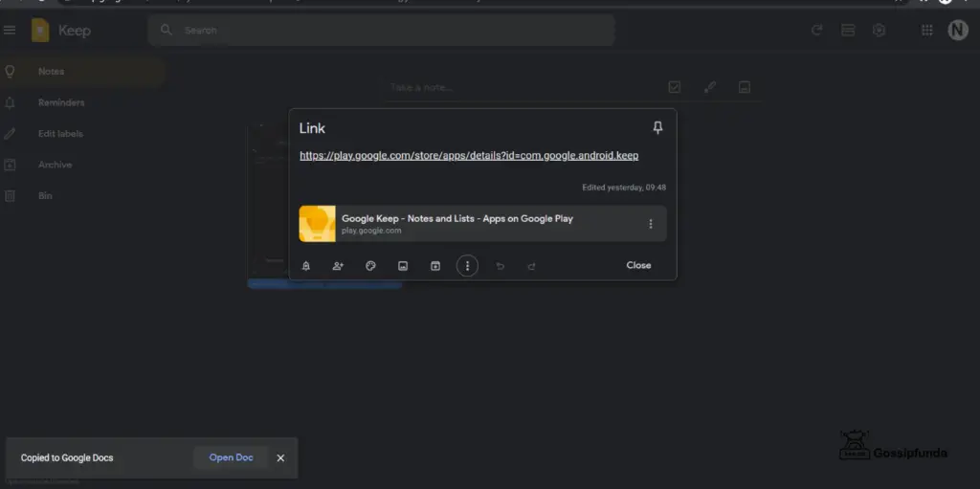Switch to list view icon
This screenshot has height=489, width=980.
pyautogui.click(x=848, y=30)
